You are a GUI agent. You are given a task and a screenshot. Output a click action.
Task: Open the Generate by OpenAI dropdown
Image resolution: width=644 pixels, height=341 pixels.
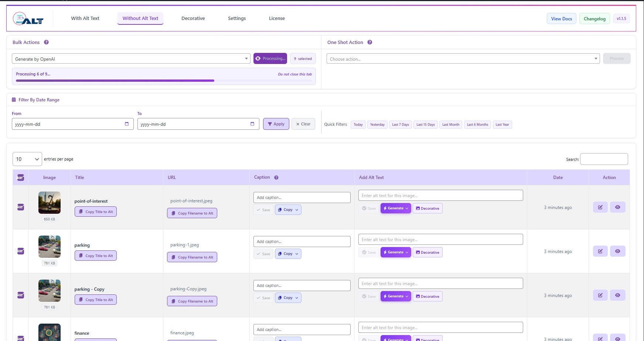131,59
